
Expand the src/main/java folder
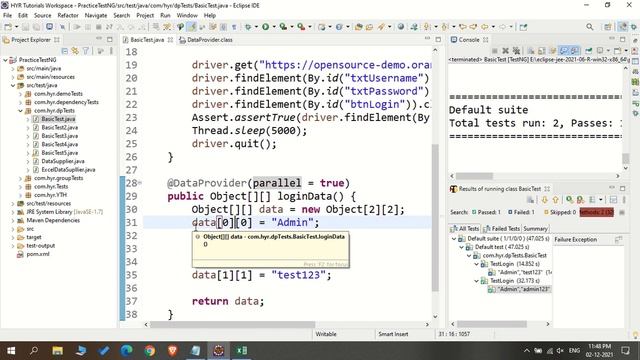(x=13, y=69)
